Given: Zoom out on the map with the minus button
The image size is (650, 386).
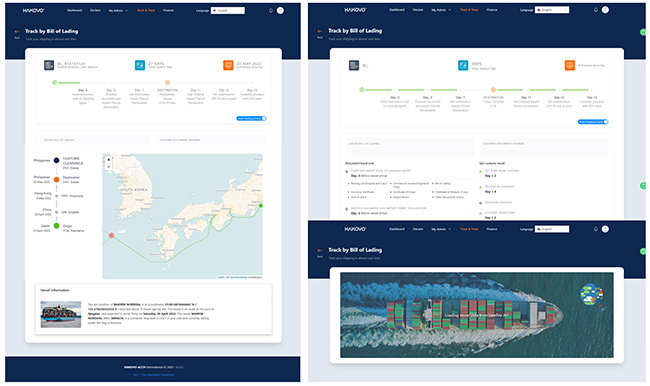Looking at the screenshot, I should pyautogui.click(x=109, y=167).
